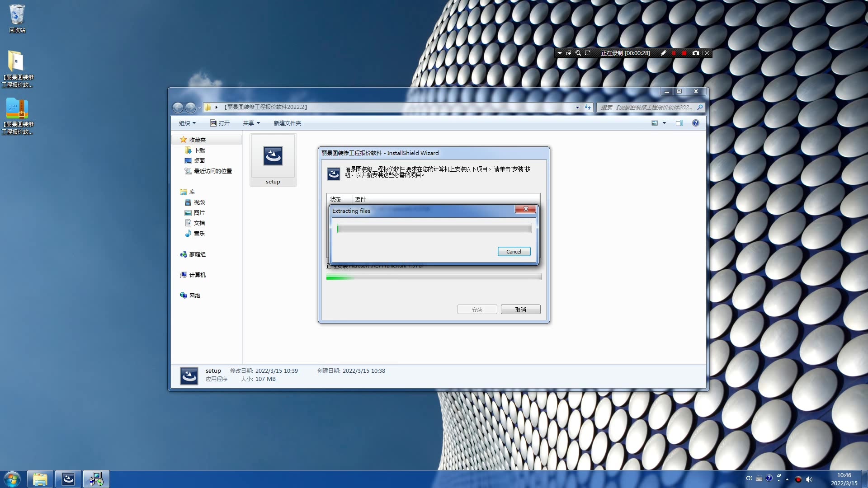
Task: Select 库 in the navigation pane
Action: tap(192, 192)
